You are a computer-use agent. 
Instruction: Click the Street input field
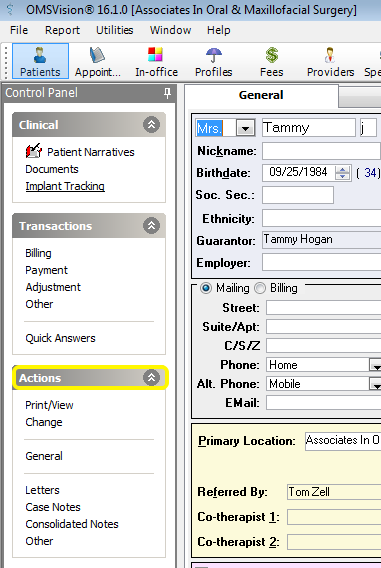point(323,308)
